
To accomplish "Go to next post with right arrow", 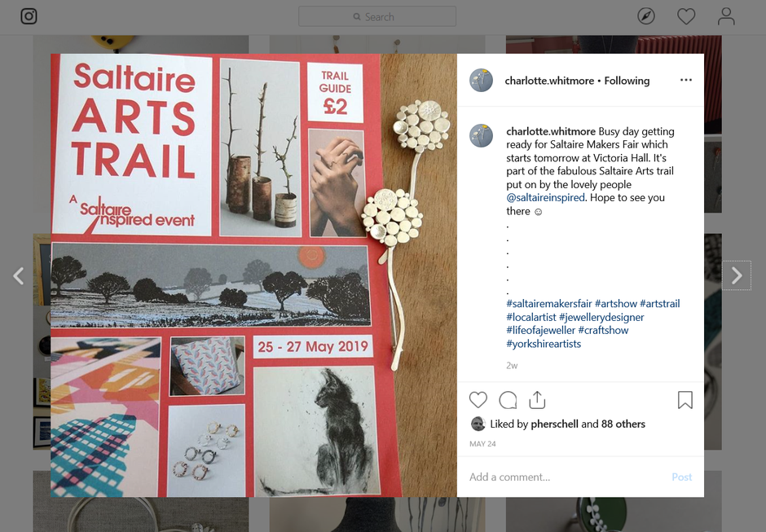I will coord(737,275).
